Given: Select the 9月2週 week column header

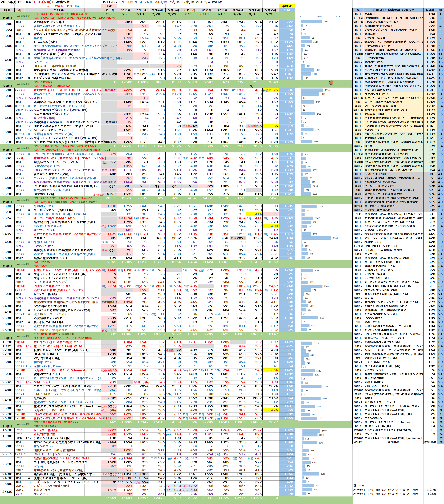Looking at the screenshot, I should [x=271, y=10].
